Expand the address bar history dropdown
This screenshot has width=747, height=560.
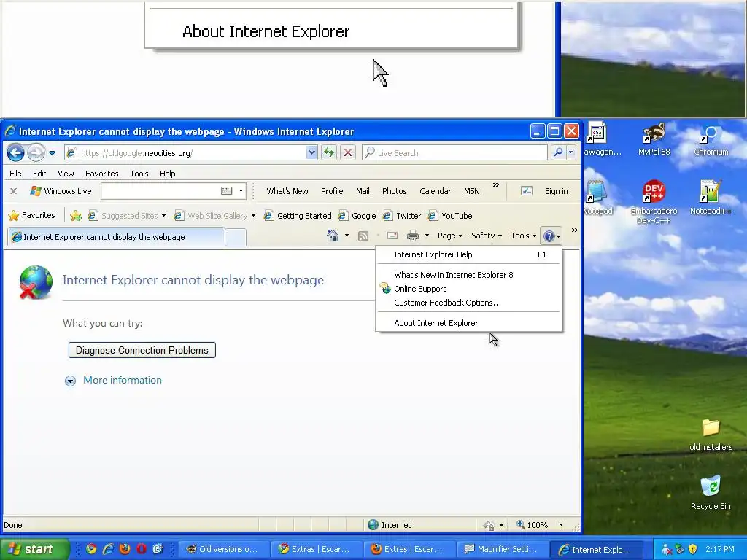coord(311,153)
